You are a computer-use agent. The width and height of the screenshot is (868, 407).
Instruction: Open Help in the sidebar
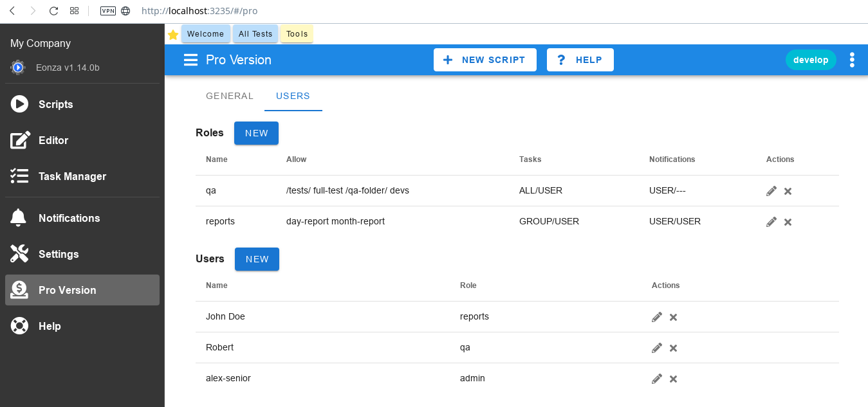coord(82,326)
